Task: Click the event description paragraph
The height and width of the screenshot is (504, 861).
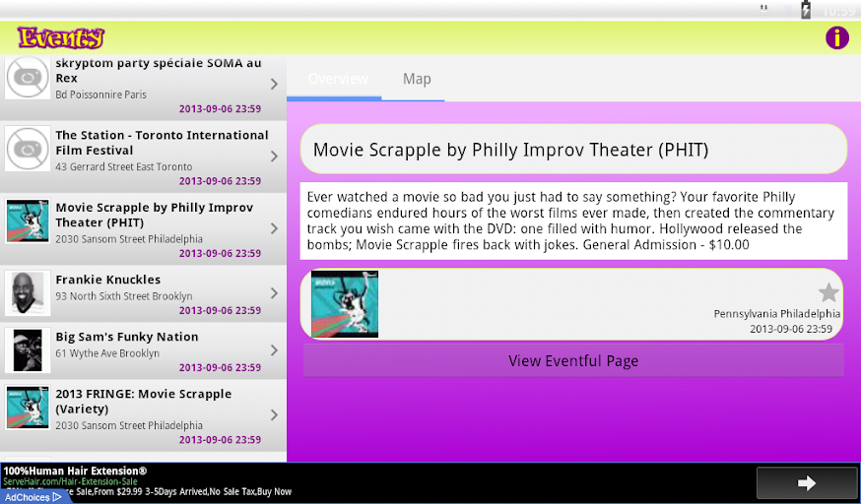Action: [x=573, y=220]
